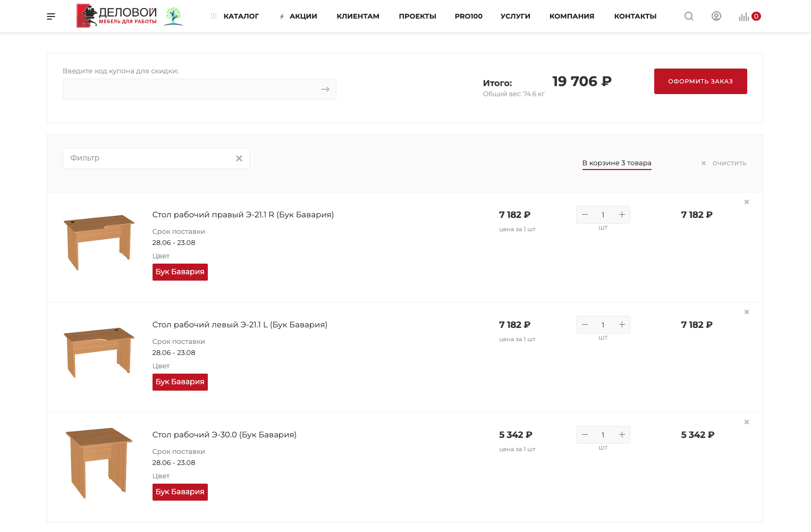Screen dimensions: 811x532
Task: Open the comparison chart icon
Action: 744,17
